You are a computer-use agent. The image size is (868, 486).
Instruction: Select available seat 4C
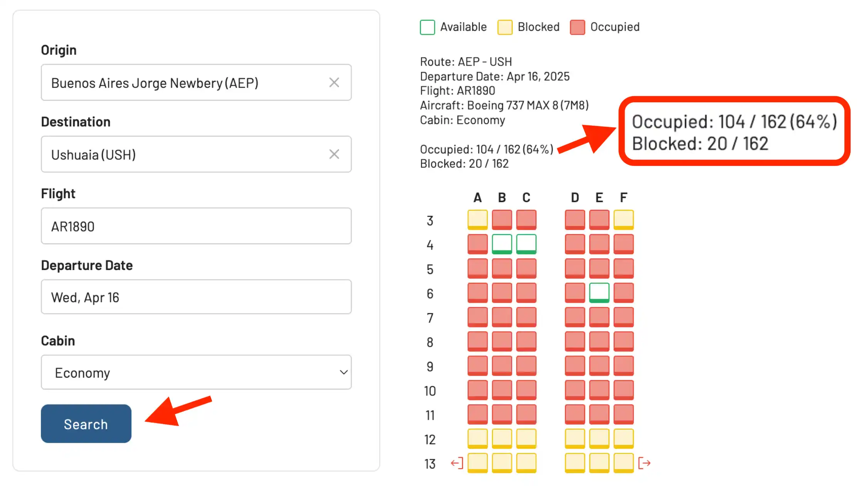[526, 244]
